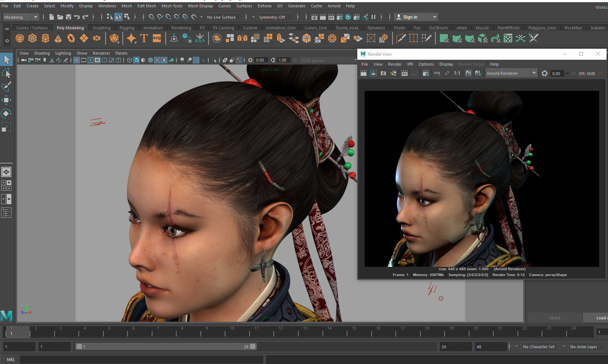Image resolution: width=608 pixels, height=364 pixels.
Task: Remove image from Render View
Action: coord(478,73)
